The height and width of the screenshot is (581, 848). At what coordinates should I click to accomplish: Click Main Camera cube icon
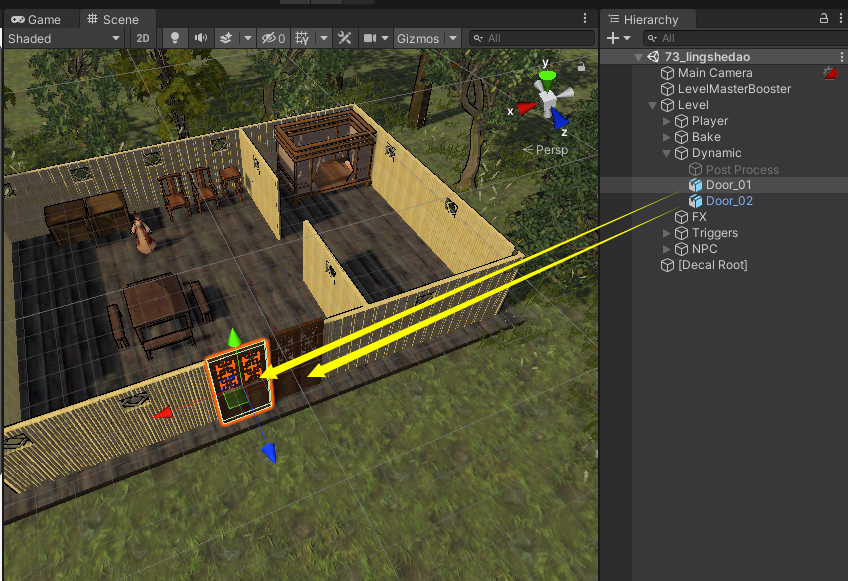click(668, 73)
